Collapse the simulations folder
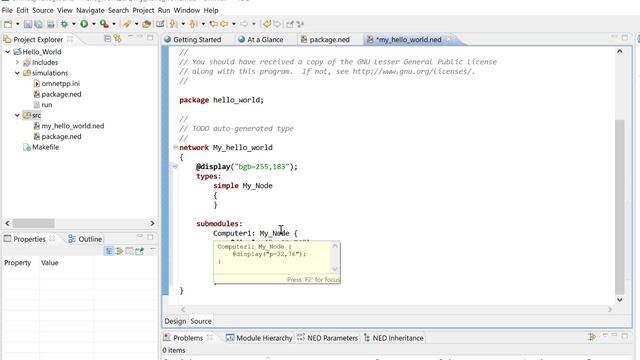640x360 pixels. (x=18, y=73)
